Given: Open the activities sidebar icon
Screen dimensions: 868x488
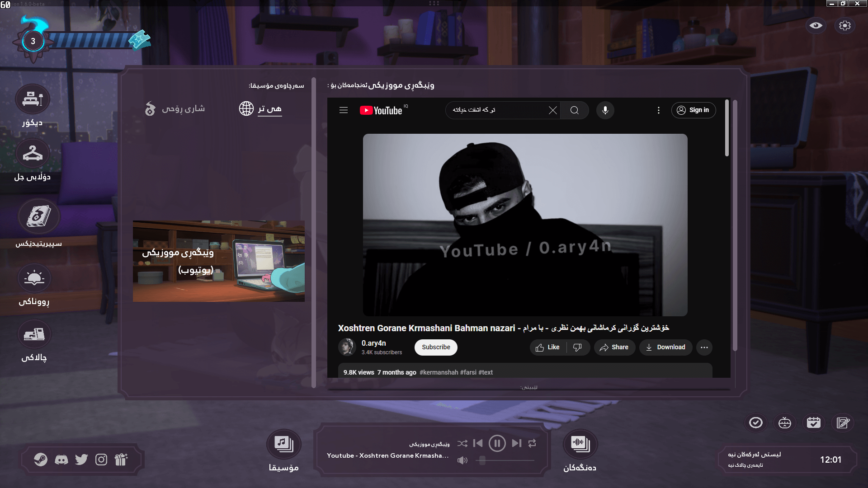Looking at the screenshot, I should (x=34, y=334).
